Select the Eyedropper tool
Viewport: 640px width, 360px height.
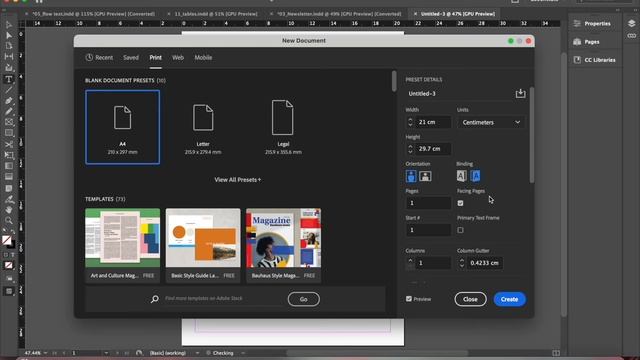click(x=9, y=200)
